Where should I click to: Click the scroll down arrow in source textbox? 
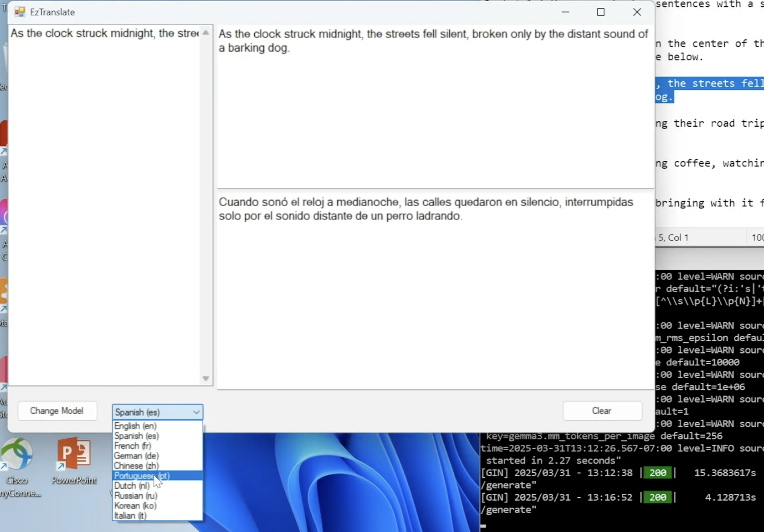pos(206,378)
